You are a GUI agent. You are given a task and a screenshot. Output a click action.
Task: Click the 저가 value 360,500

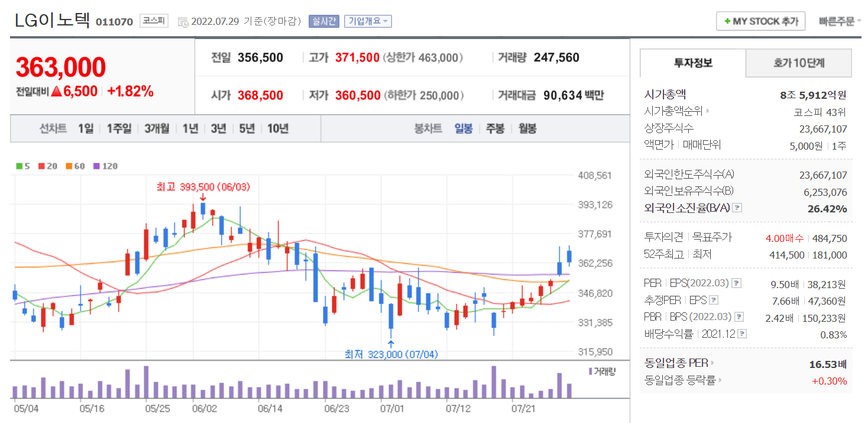[x=358, y=95]
